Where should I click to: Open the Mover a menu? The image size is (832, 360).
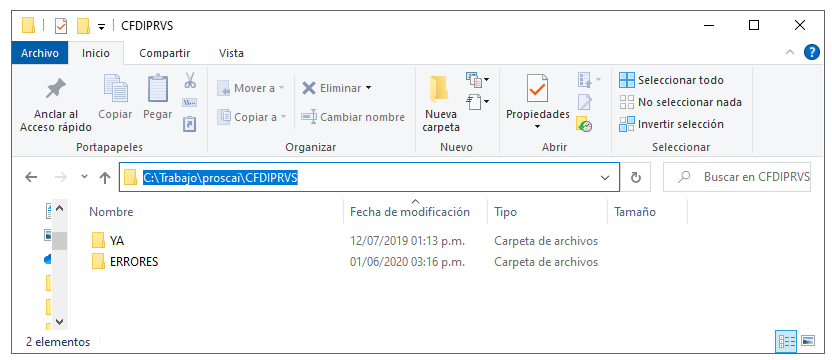(252, 89)
